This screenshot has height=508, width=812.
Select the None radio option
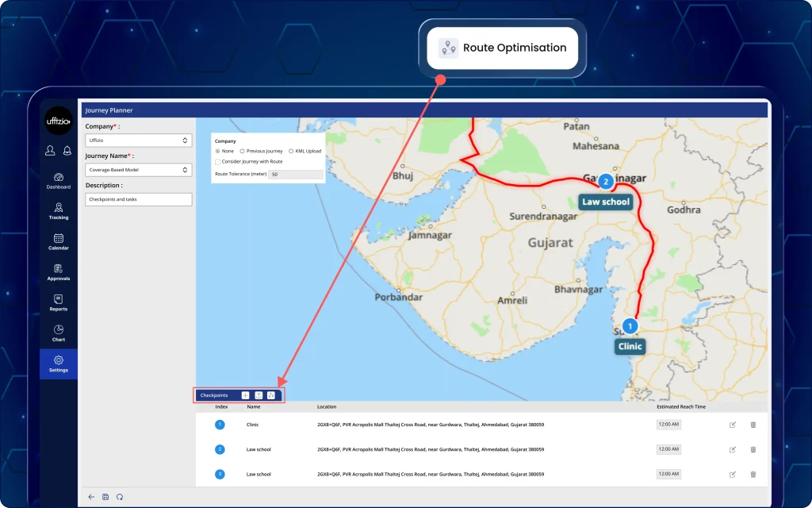click(217, 152)
